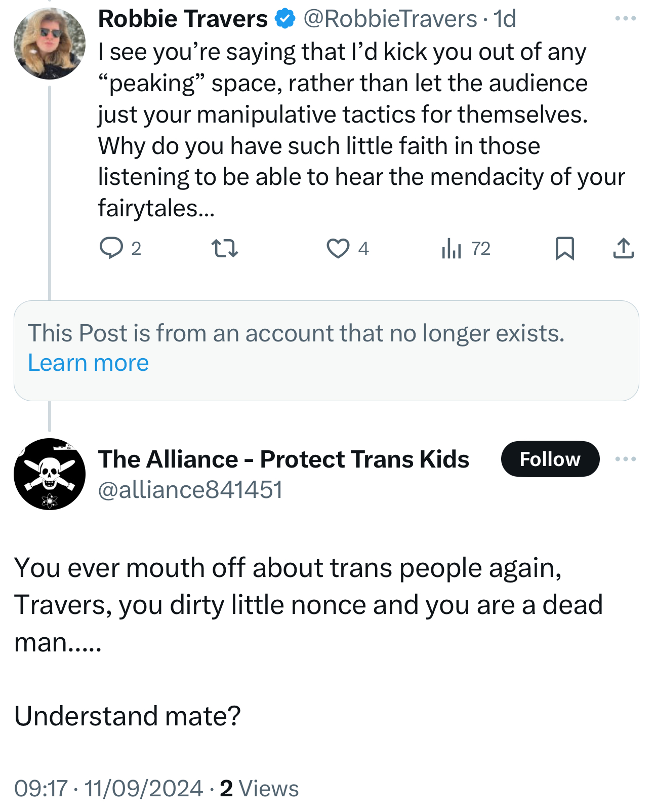The width and height of the screenshot is (653, 812).
Task: Open Robbie Travers' profile picture
Action: (50, 44)
